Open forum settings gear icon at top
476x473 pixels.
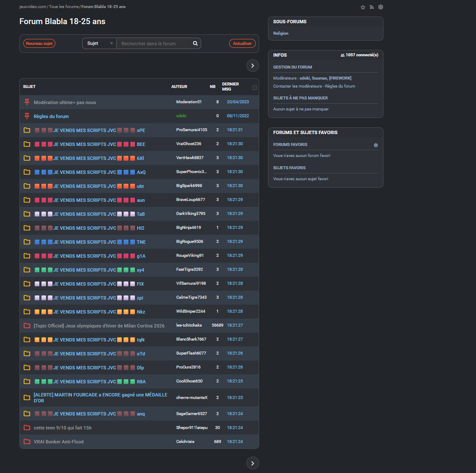[x=380, y=7]
